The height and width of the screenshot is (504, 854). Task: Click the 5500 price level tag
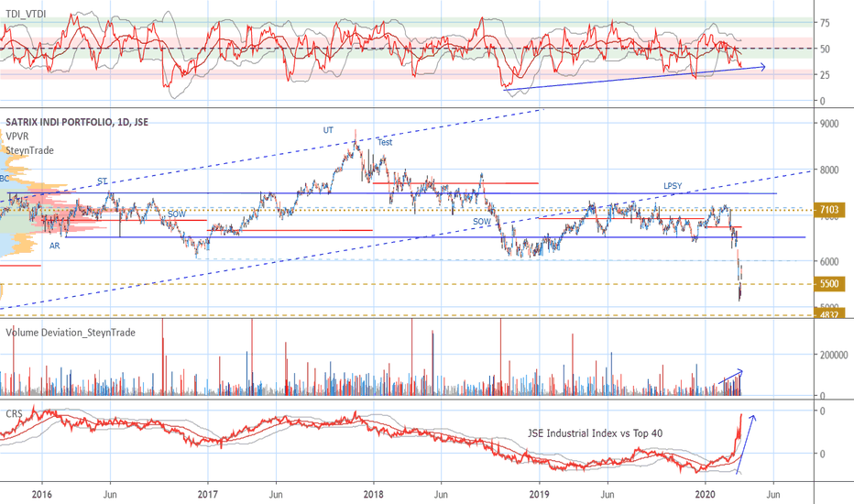pyautogui.click(x=829, y=284)
